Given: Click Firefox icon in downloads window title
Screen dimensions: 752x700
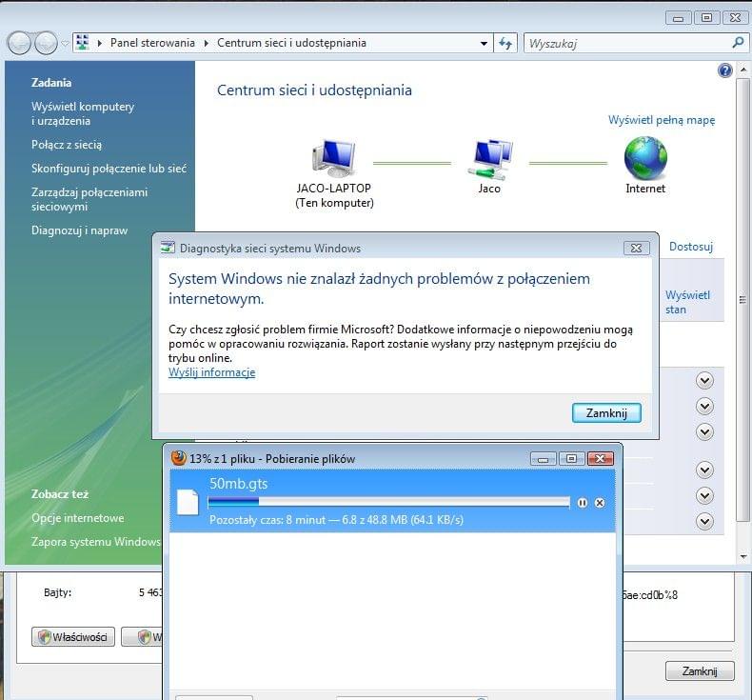Looking at the screenshot, I should coord(178,458).
